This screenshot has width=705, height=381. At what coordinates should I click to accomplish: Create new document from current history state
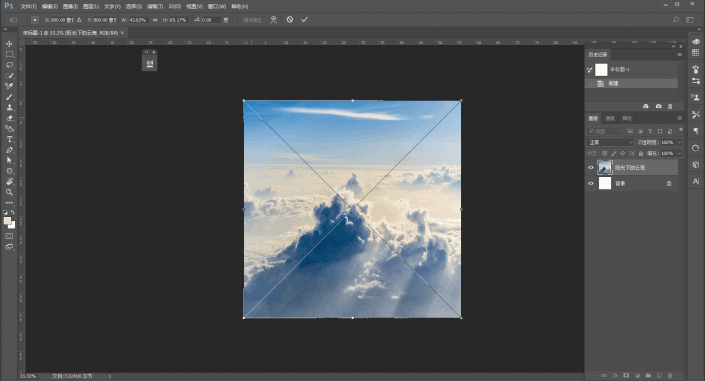pos(646,106)
